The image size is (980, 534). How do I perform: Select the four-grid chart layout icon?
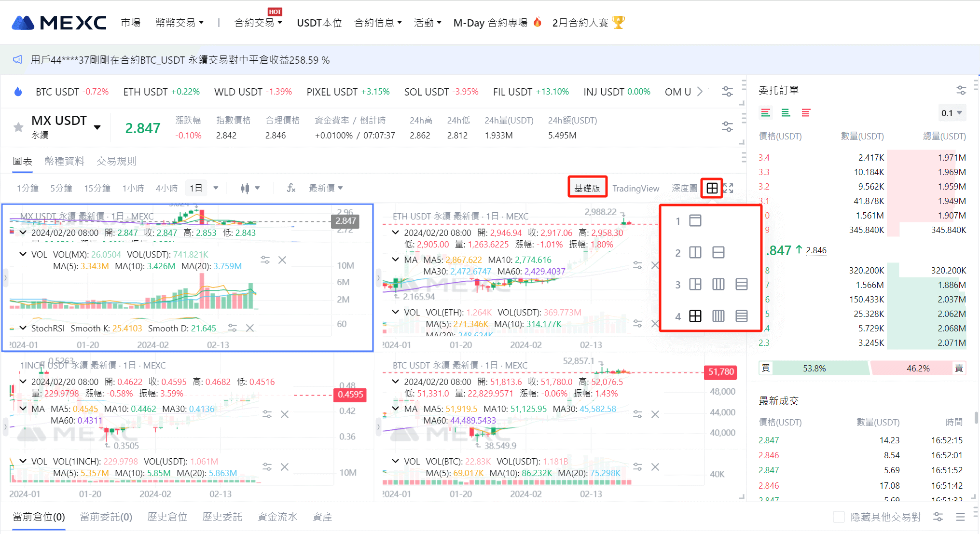[x=695, y=316]
